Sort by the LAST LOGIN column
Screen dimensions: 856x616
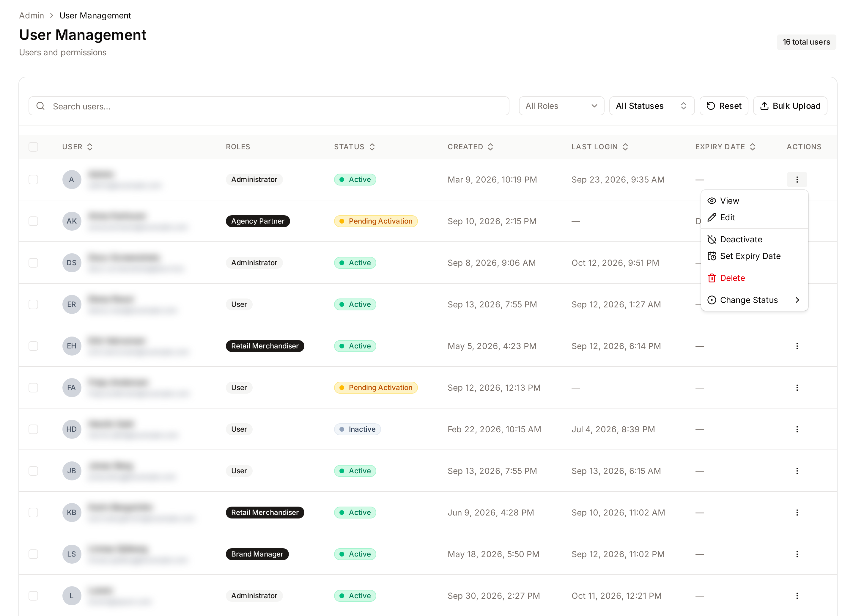600,147
